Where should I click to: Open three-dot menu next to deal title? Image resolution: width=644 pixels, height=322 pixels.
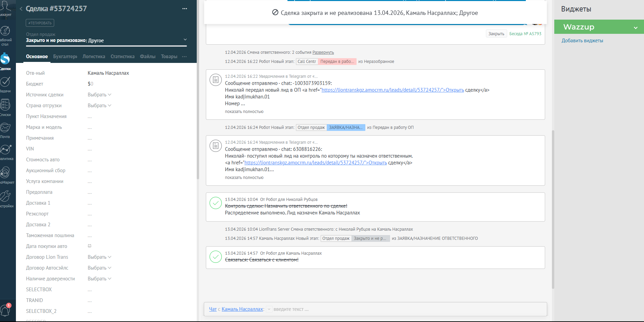pyautogui.click(x=185, y=9)
